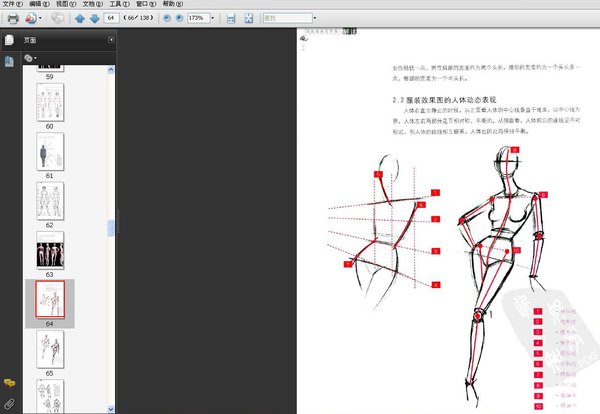Expand the dropdown arrow beside collaborate icon
Image resolution: width=600 pixels, height=414 pixels.
tap(40, 18)
